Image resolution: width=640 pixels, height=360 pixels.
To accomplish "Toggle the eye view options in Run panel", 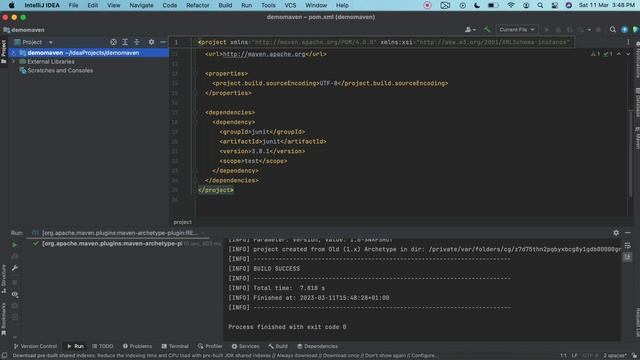I will coord(15,294).
